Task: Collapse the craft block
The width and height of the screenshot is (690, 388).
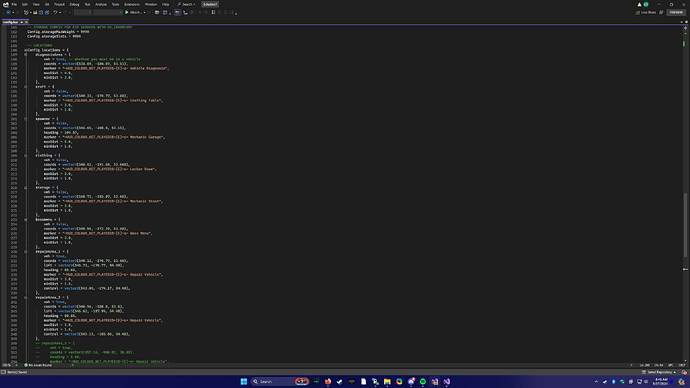Action: (26, 87)
